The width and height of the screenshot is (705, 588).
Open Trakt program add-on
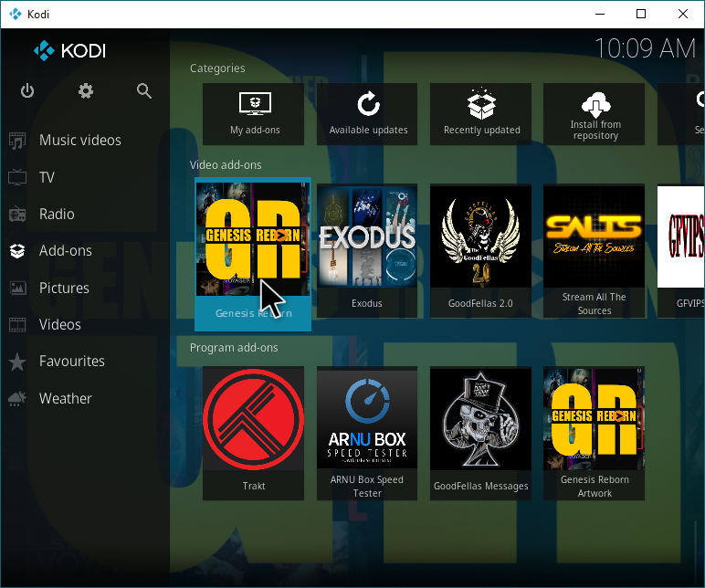point(253,434)
